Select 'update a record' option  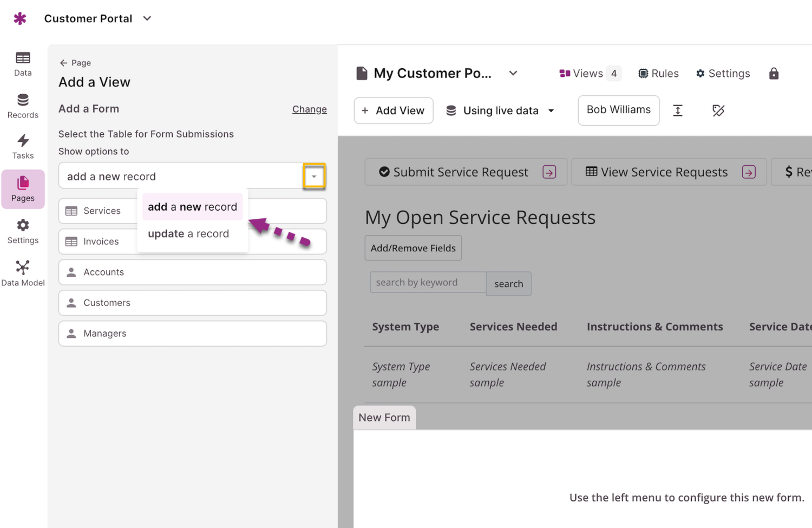pos(188,234)
